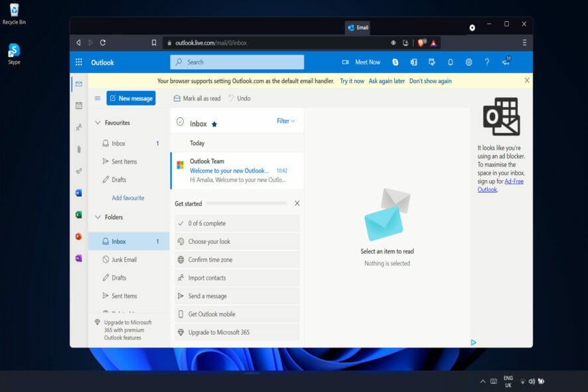
Task: Choose your look setup step
Action: pos(237,241)
